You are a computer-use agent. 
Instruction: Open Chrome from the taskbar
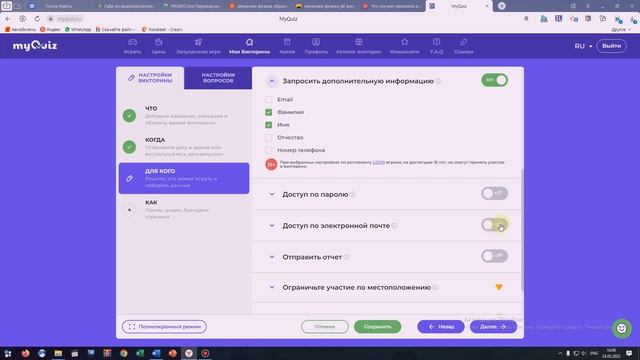(123, 353)
